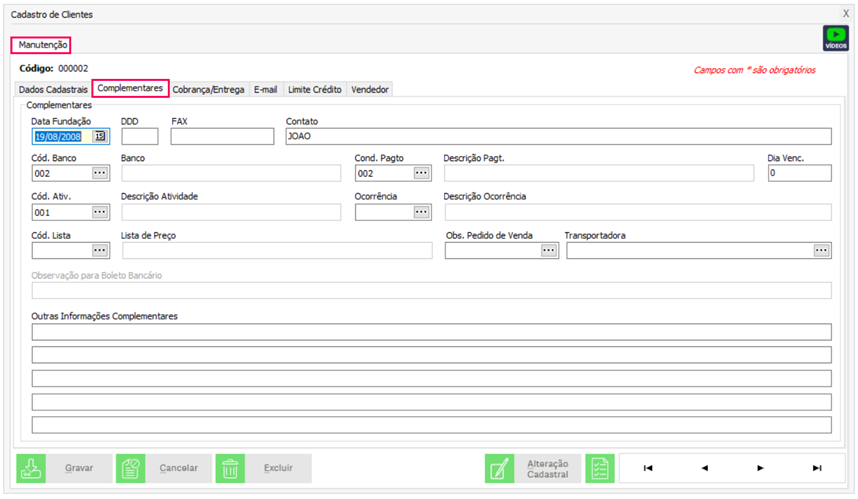The height and width of the screenshot is (499, 858).
Task: Switch to the Cobrança/Entrega tab
Action: point(208,89)
